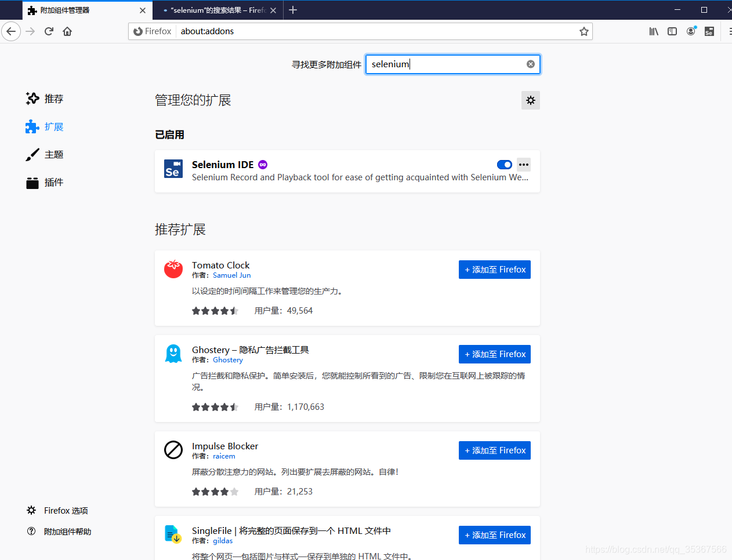This screenshot has height=560, width=732.
Task: Open the 推荐 recommendations category
Action: point(45,99)
